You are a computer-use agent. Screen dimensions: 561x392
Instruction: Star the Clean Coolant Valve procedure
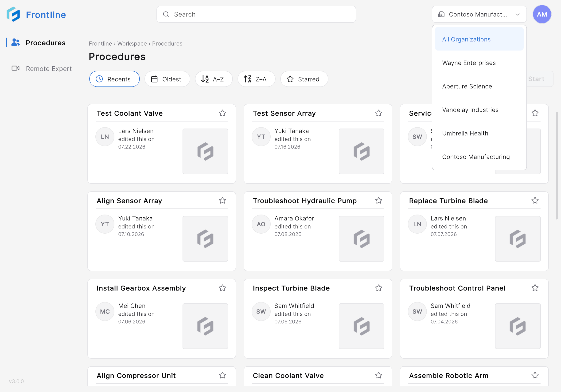pos(378,375)
